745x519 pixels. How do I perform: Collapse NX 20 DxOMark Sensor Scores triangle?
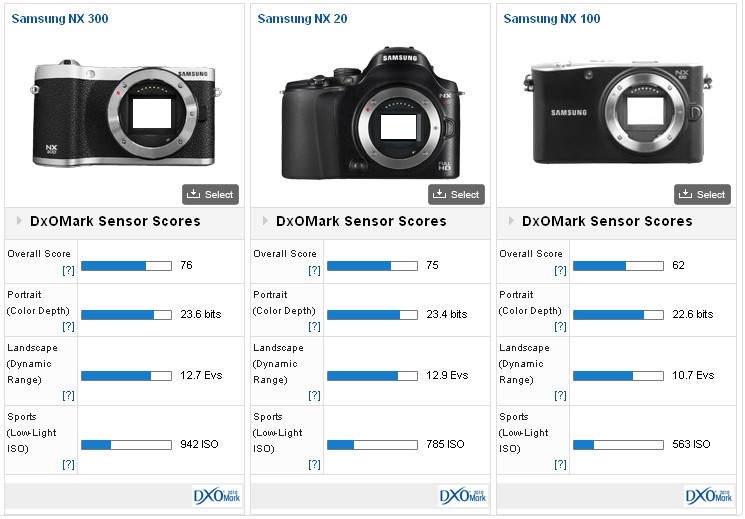265,221
